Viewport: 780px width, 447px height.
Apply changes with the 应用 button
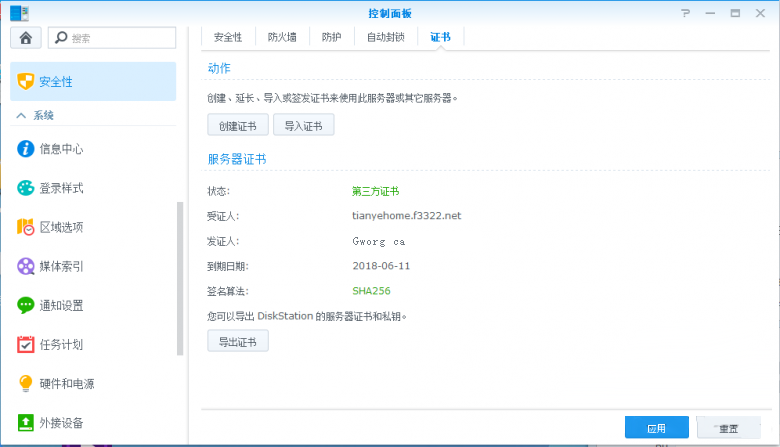657,428
